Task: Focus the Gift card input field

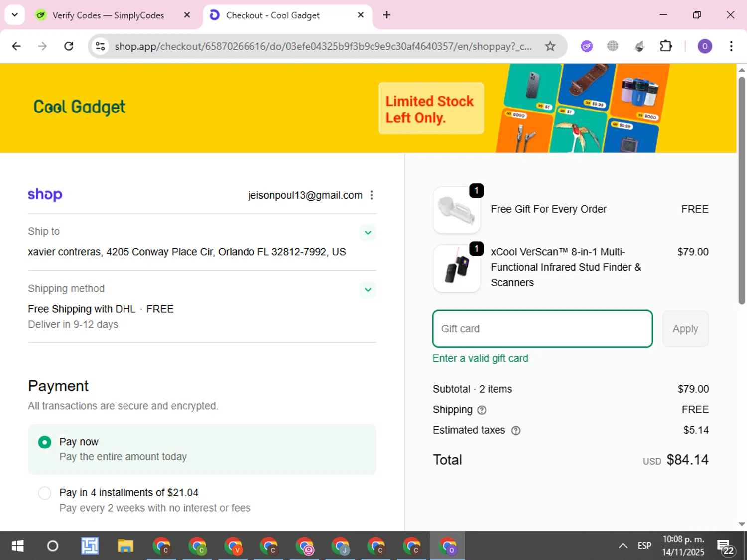Action: pos(542,329)
